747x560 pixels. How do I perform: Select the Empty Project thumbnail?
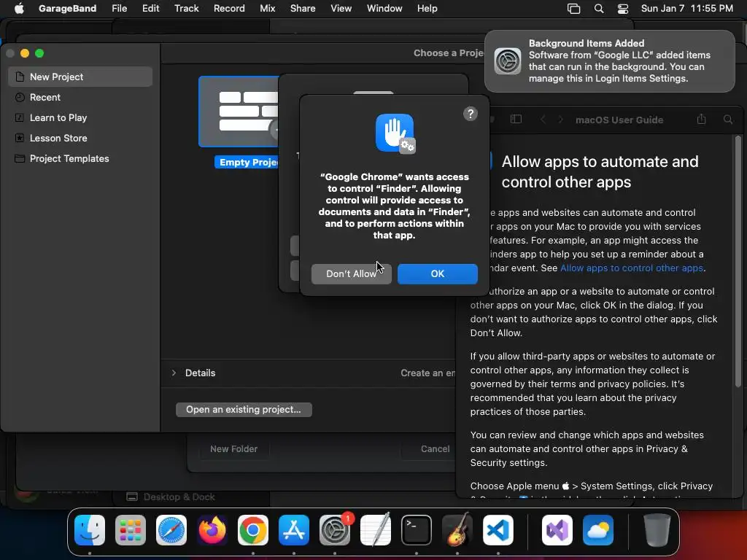(239, 112)
